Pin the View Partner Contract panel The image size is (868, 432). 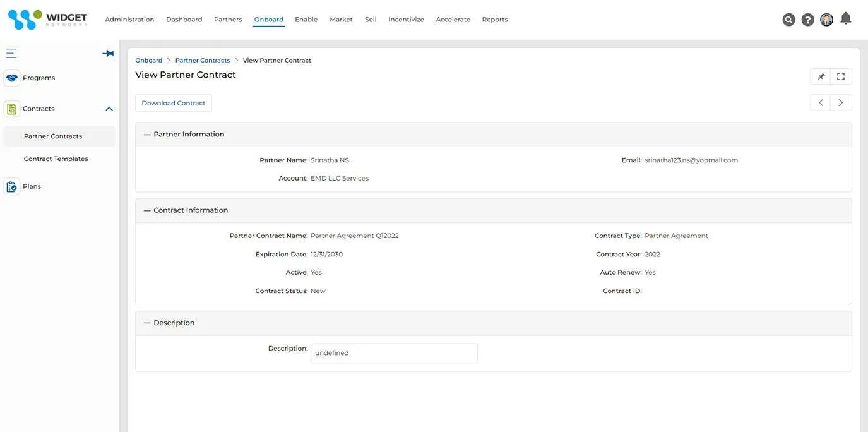click(x=821, y=76)
